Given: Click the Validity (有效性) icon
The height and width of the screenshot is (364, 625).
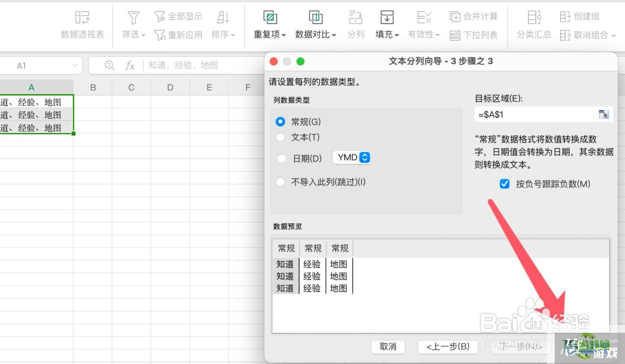Looking at the screenshot, I should tap(424, 18).
